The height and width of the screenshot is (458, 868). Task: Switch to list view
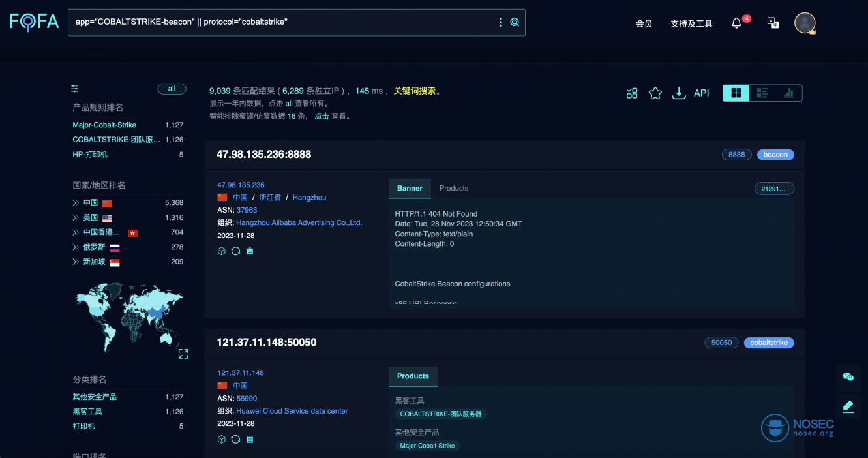(x=762, y=93)
